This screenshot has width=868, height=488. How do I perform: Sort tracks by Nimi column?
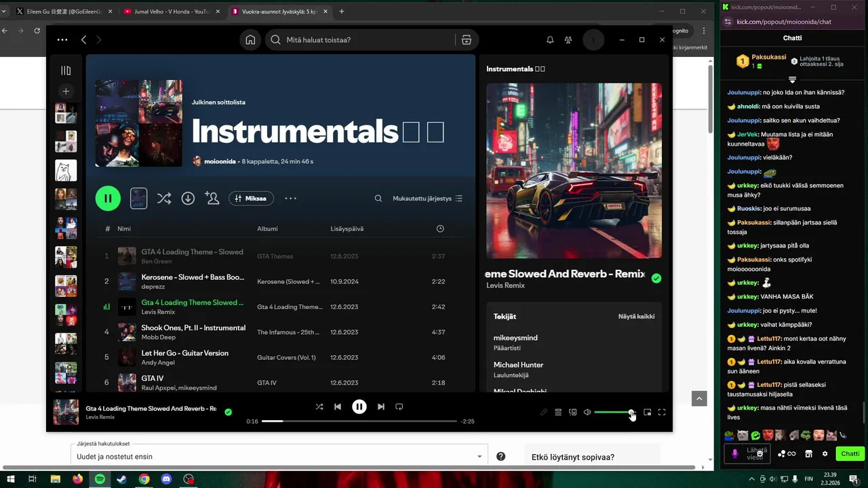[x=124, y=228]
